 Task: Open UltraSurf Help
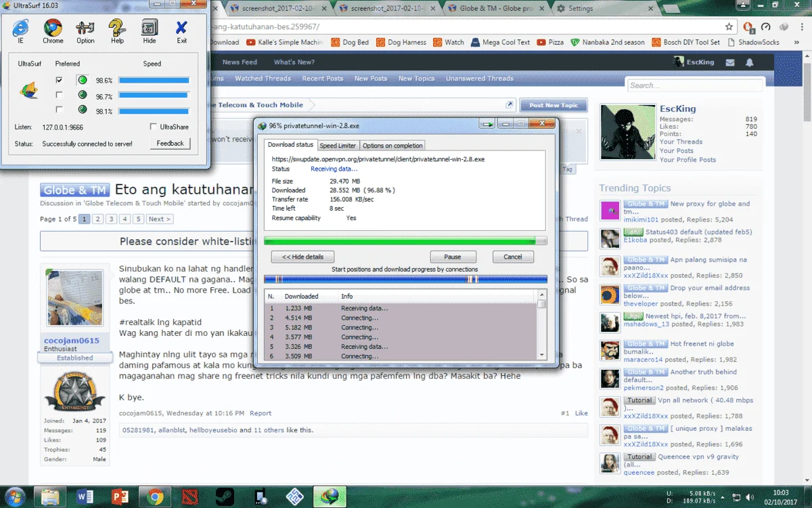[117, 31]
